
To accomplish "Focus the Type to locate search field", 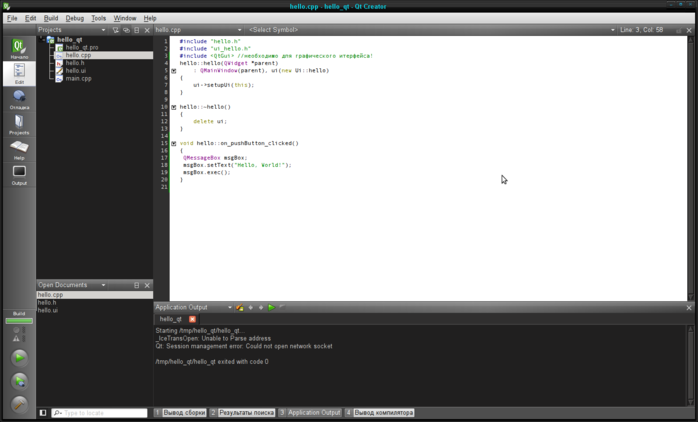I will [x=99, y=413].
